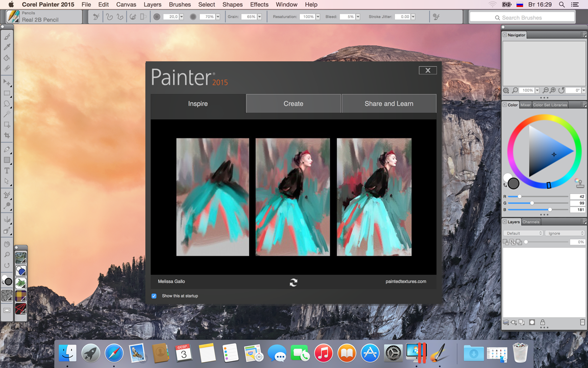Open the Look selector in the media bar
The image size is (588, 368).
tap(21, 309)
